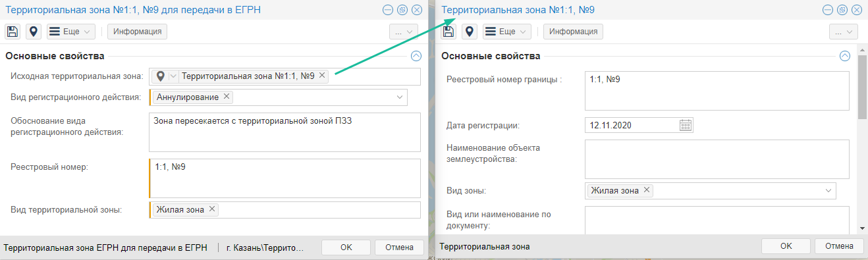Viewport: 868px width, 260px height.
Task: Open the calendar picker for Дата регистрации
Action: (686, 125)
